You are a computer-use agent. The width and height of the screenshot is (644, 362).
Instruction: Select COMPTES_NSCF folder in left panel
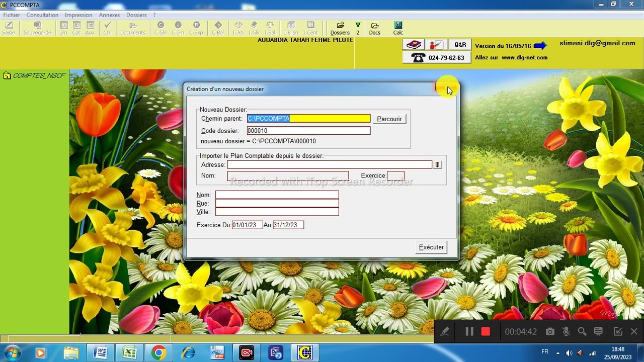35,76
